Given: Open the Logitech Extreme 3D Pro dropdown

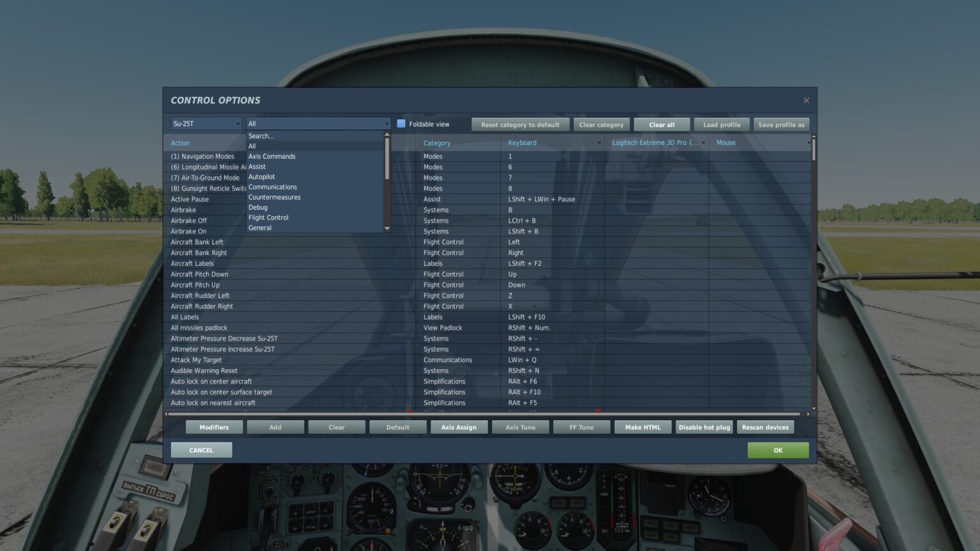Looking at the screenshot, I should (x=703, y=142).
